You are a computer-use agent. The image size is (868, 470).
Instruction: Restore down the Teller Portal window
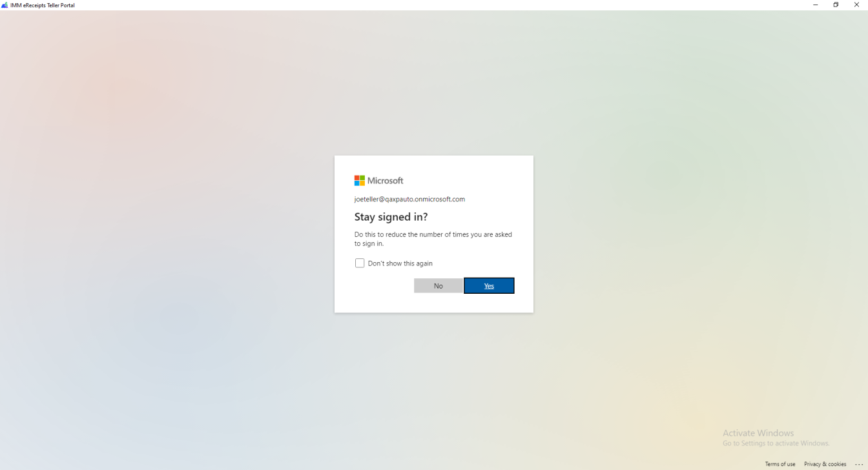(836, 5)
